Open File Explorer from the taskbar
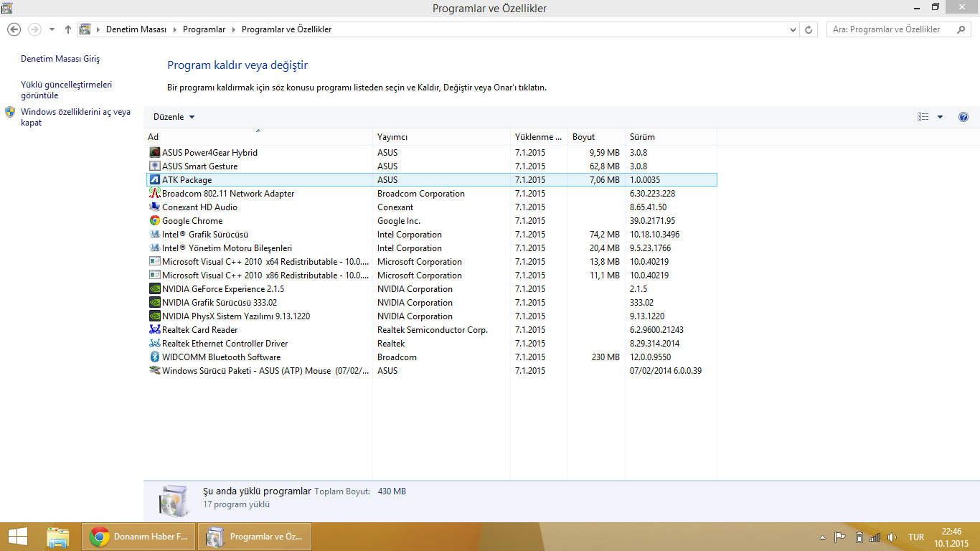Viewport: 980px width, 551px height. pos(57,537)
